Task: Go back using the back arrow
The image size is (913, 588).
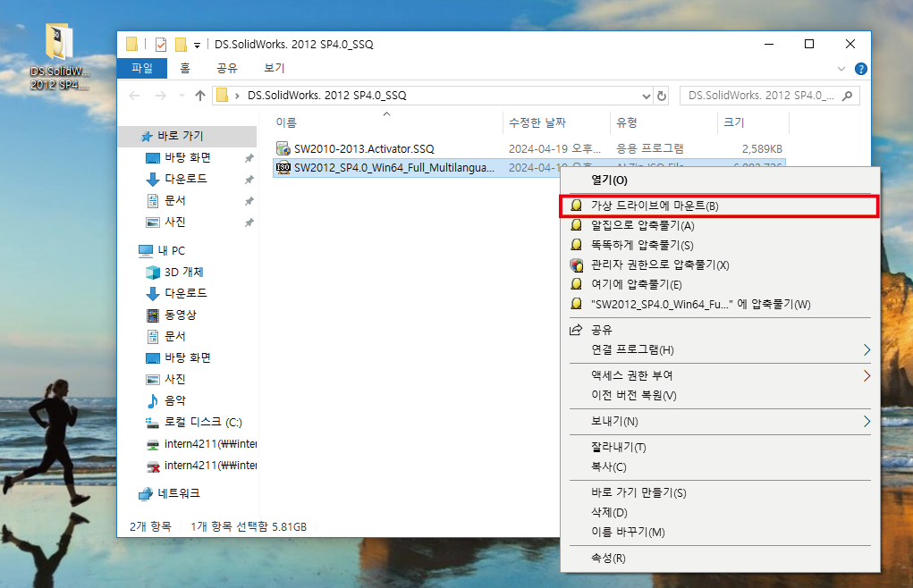Action: pyautogui.click(x=134, y=96)
